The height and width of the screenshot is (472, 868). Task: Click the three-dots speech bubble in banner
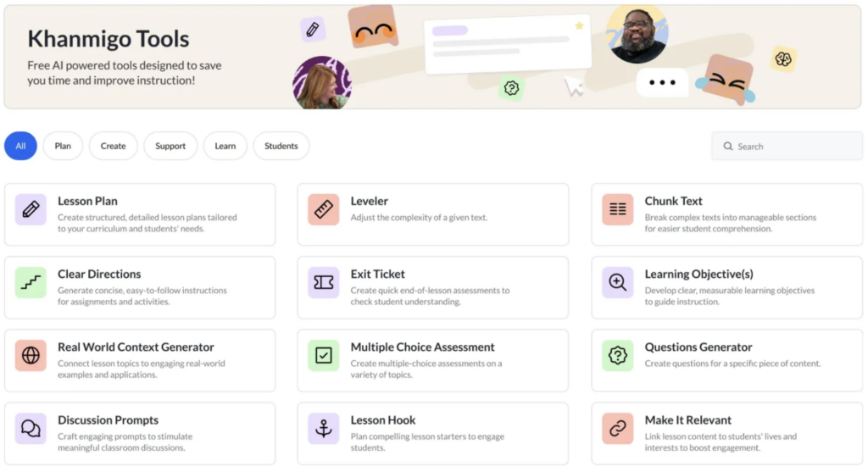(663, 82)
